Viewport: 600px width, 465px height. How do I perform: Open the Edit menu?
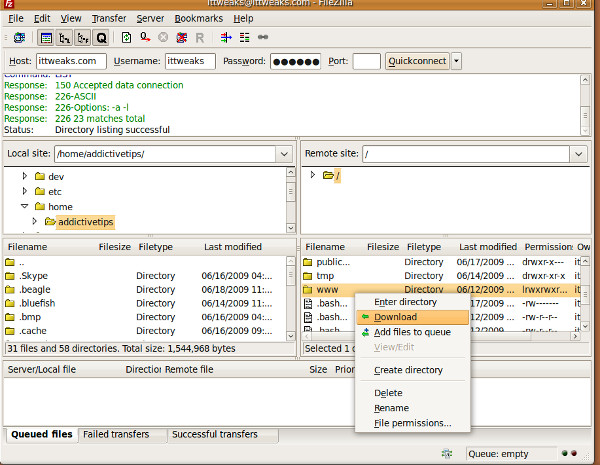coord(42,18)
